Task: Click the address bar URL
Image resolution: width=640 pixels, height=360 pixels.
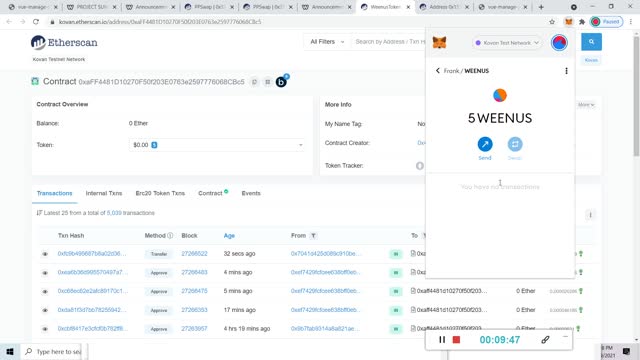Action: point(160,22)
